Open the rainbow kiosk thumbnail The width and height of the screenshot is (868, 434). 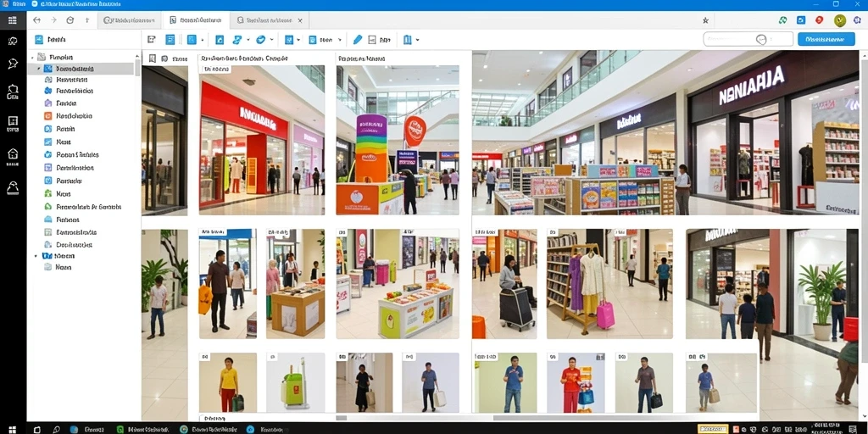point(398,140)
